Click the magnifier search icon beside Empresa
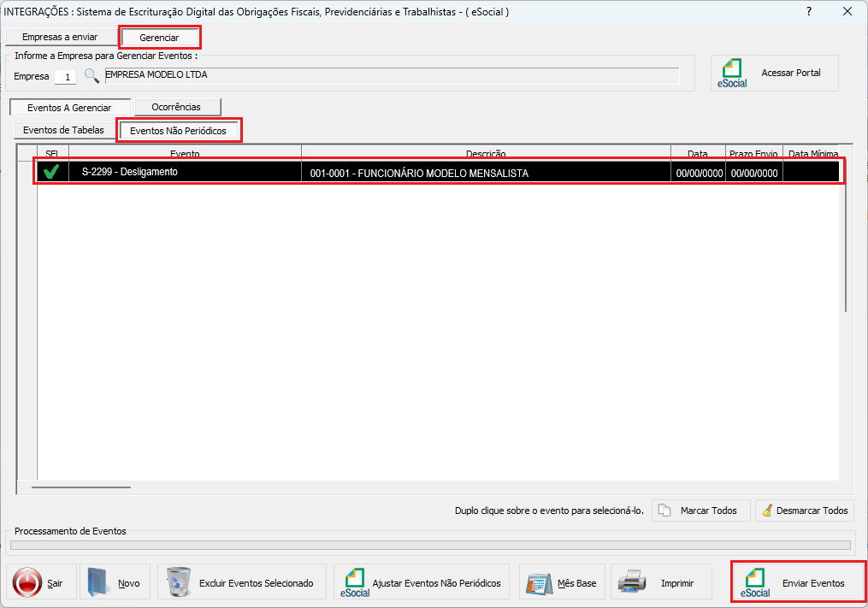The width and height of the screenshot is (868, 608). click(x=92, y=76)
